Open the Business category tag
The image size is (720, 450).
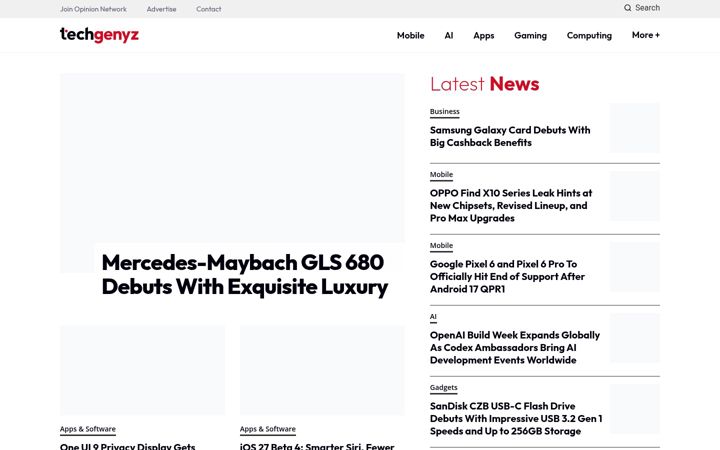pos(444,112)
